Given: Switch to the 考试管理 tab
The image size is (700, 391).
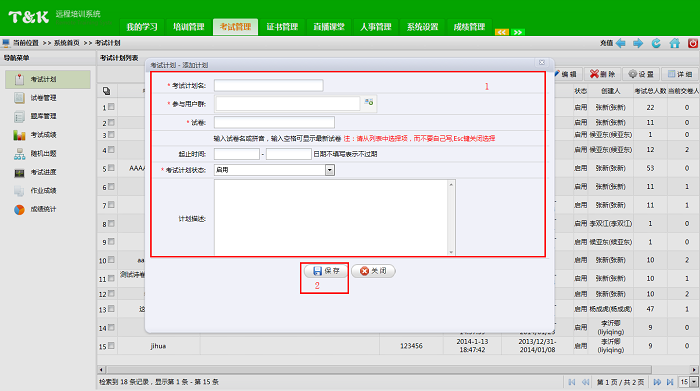Looking at the screenshot, I should 235,27.
